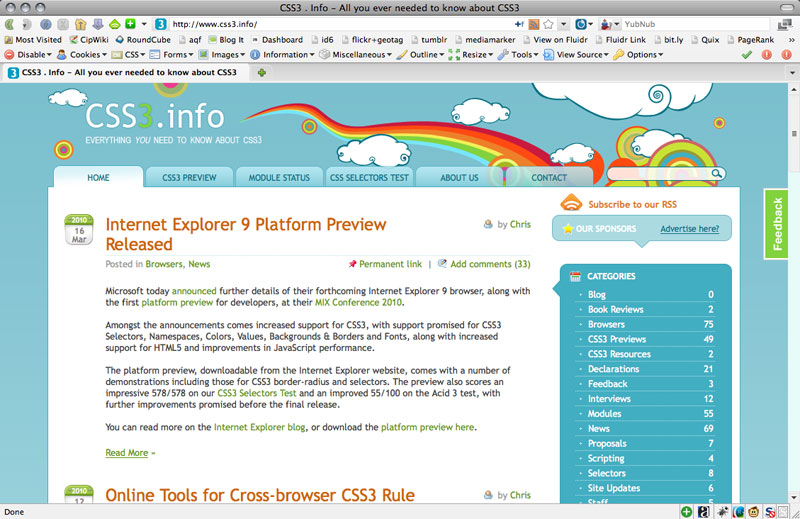Open the Outline dropdown in developer toolbar

click(424, 55)
